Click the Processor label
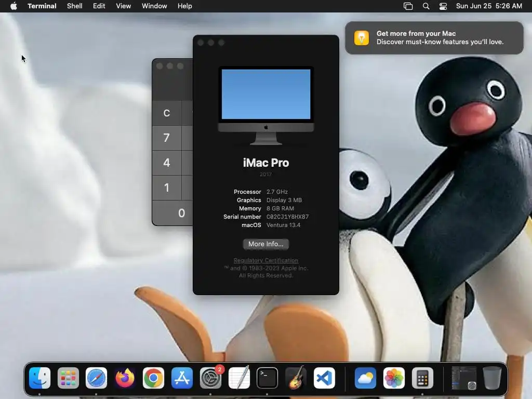 point(247,192)
